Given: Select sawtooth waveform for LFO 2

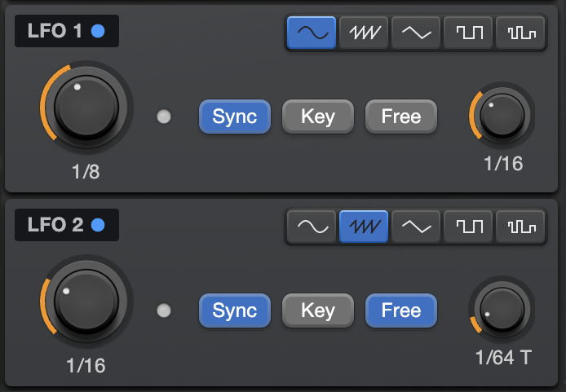Looking at the screenshot, I should [x=364, y=227].
